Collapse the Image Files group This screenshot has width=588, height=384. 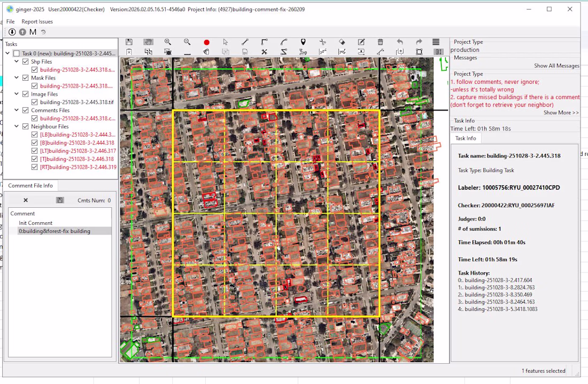(x=17, y=93)
